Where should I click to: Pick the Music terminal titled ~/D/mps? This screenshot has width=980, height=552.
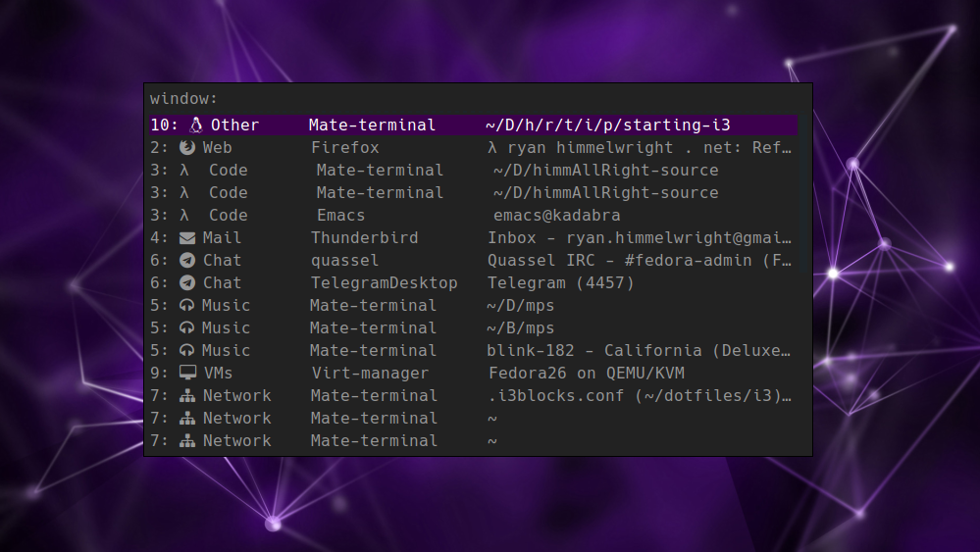click(520, 306)
